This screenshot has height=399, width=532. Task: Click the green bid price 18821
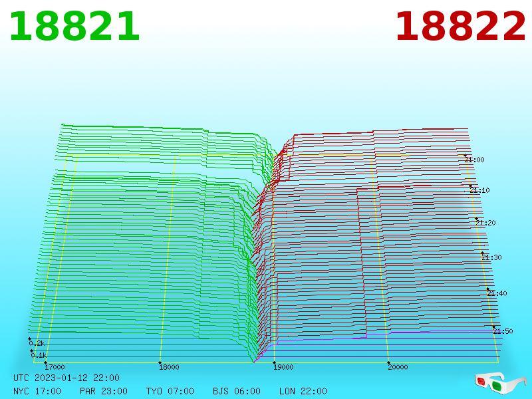74,27
